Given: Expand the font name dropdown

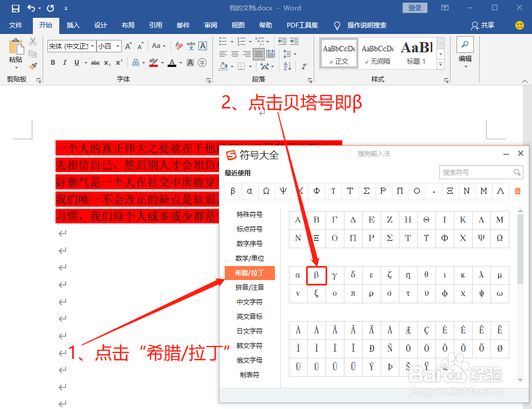Looking at the screenshot, I should tap(93, 46).
